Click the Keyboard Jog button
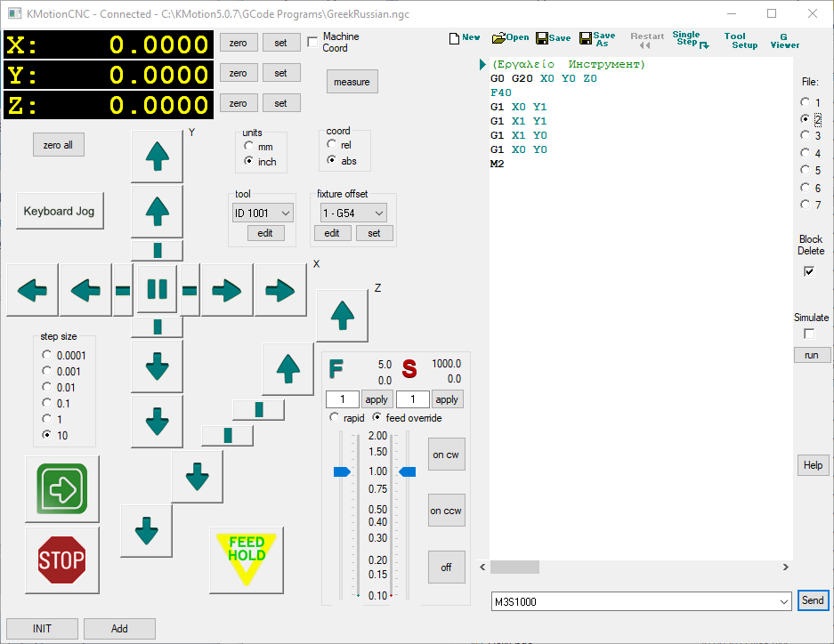Screen dimensions: 834x644 59,212
